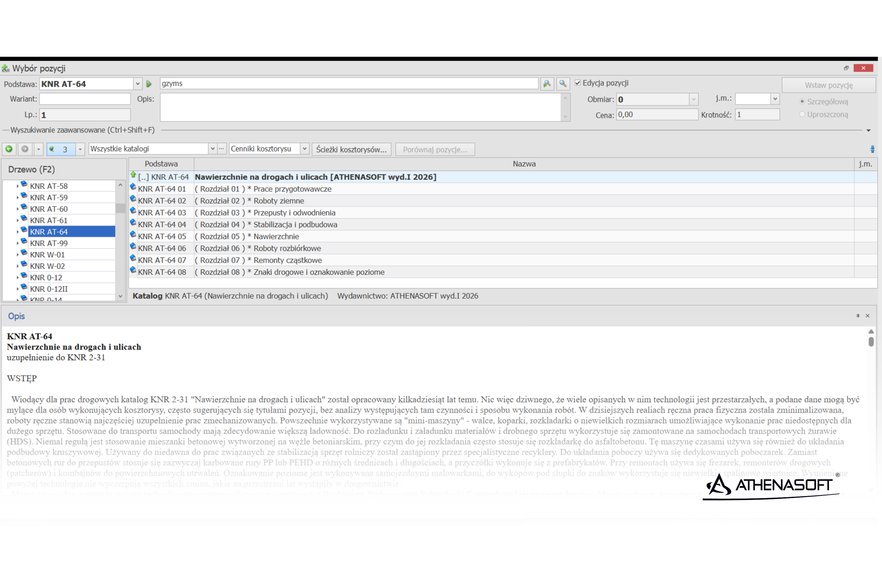Click the chapter icon for KNR AT-64 07
The height and width of the screenshot is (588, 882).
tap(133, 258)
